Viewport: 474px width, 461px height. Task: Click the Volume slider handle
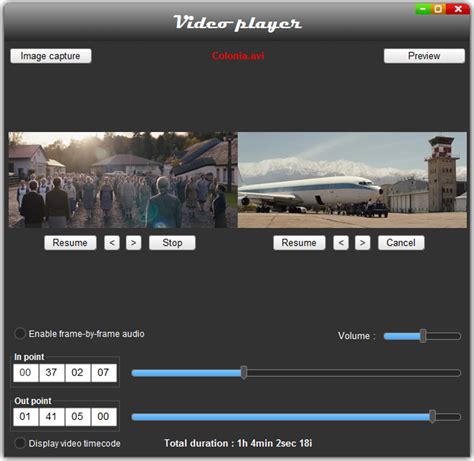(423, 336)
